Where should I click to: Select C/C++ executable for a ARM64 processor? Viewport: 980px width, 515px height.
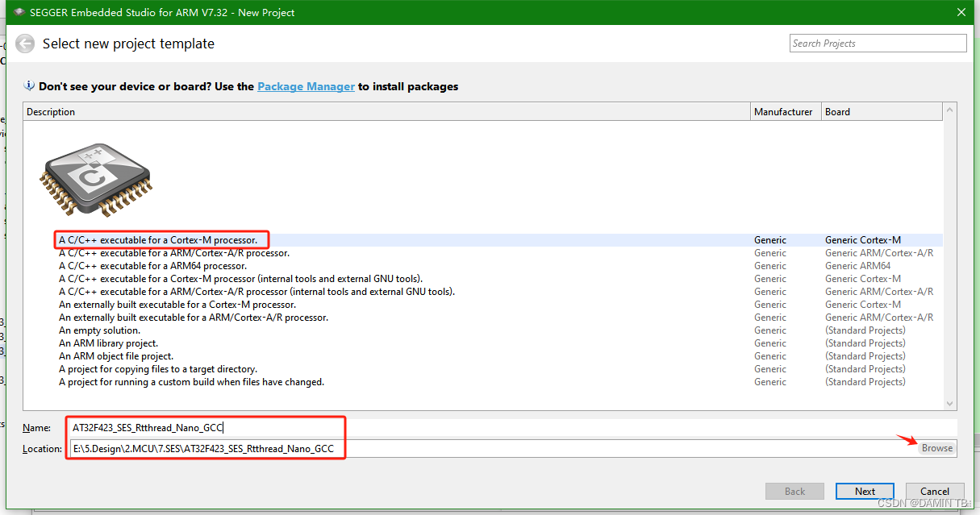pyautogui.click(x=152, y=266)
